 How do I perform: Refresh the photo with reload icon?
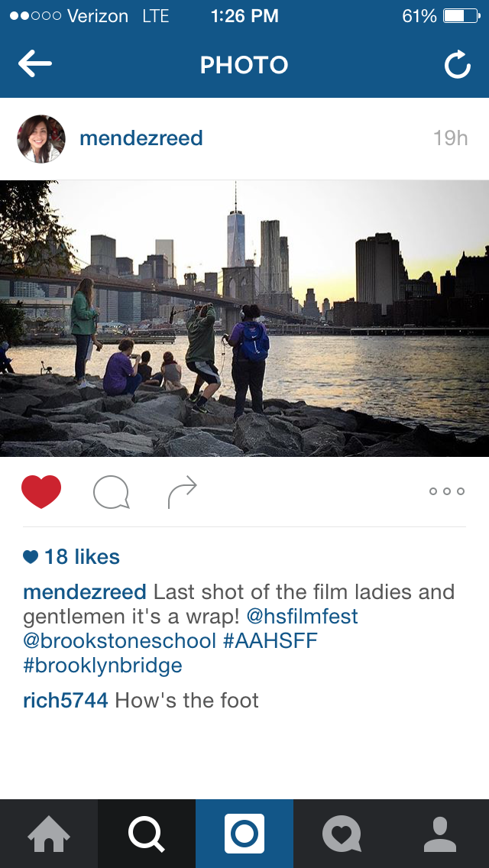458,65
